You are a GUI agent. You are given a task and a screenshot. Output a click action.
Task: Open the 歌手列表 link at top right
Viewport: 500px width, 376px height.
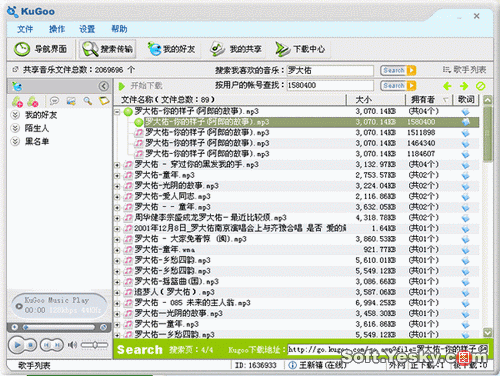pyautogui.click(x=464, y=70)
